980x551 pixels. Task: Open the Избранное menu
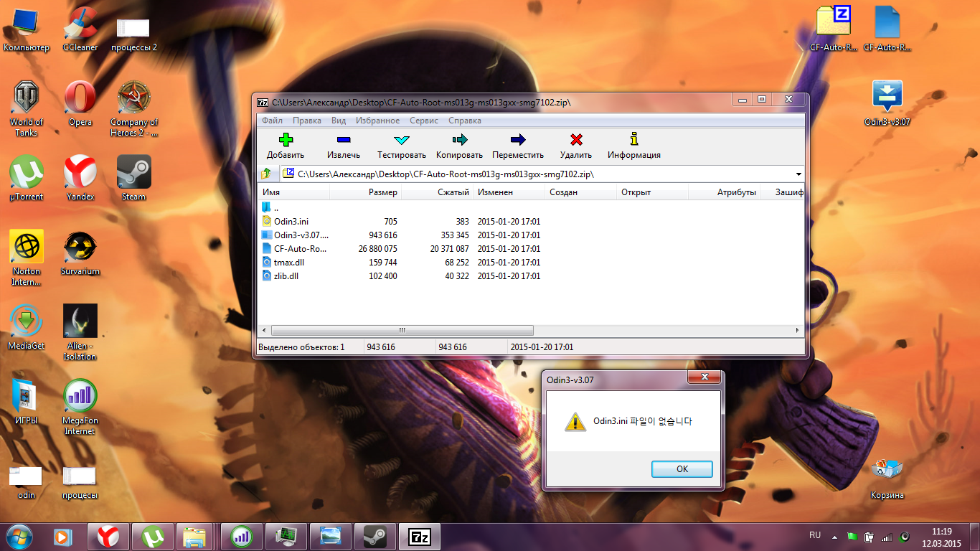pos(377,121)
